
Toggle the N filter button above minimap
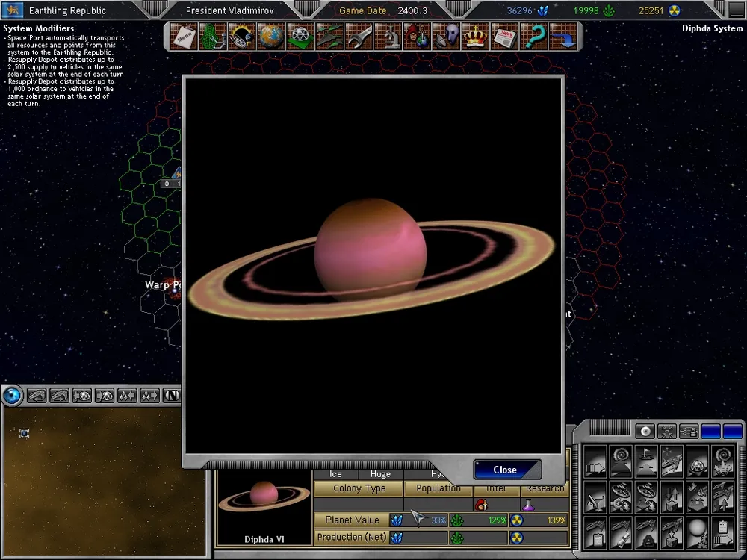172,395
